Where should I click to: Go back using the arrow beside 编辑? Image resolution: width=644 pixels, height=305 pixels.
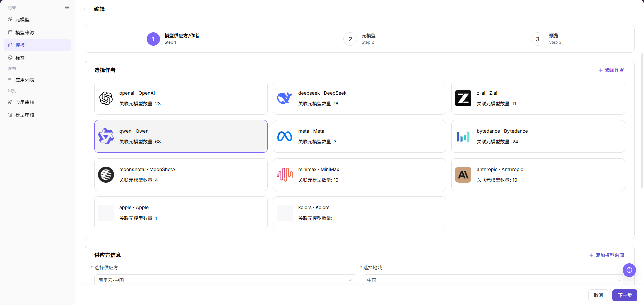coord(84,9)
